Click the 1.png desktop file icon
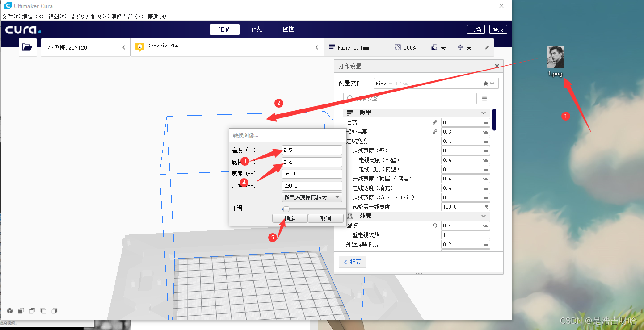Screen dimensions: 644x330 click(556, 62)
